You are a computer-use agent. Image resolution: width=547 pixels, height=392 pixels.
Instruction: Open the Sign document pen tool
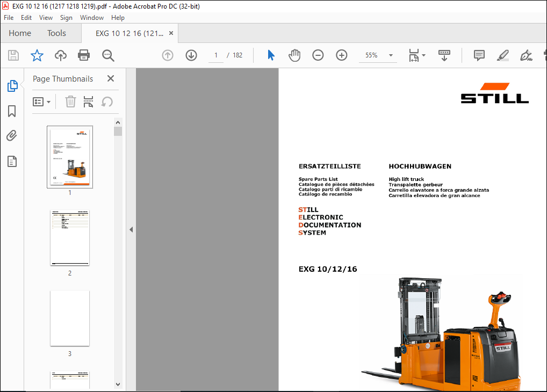[x=526, y=55]
